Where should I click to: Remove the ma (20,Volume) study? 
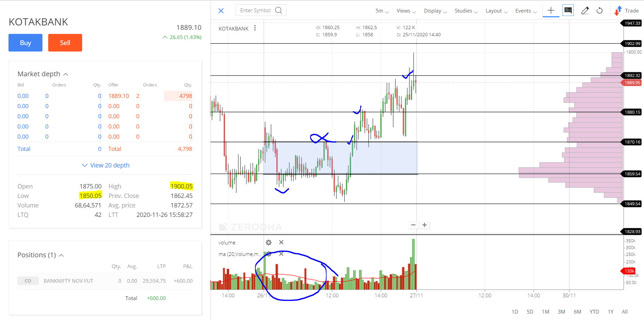281,254
